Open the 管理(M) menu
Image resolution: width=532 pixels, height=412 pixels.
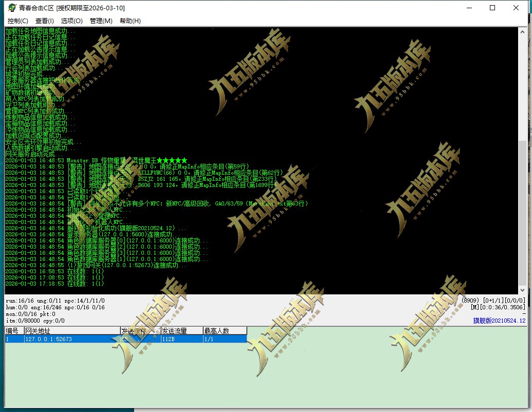click(x=101, y=21)
